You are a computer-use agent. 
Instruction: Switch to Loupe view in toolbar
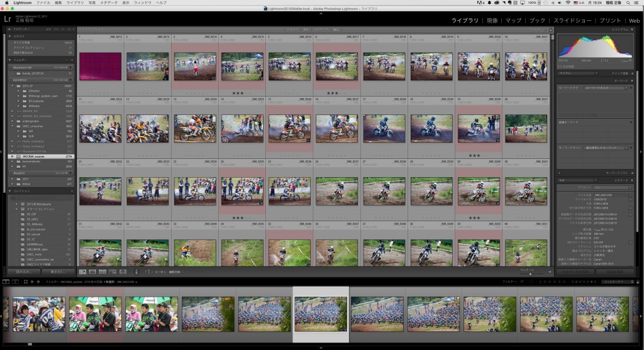(x=92, y=272)
